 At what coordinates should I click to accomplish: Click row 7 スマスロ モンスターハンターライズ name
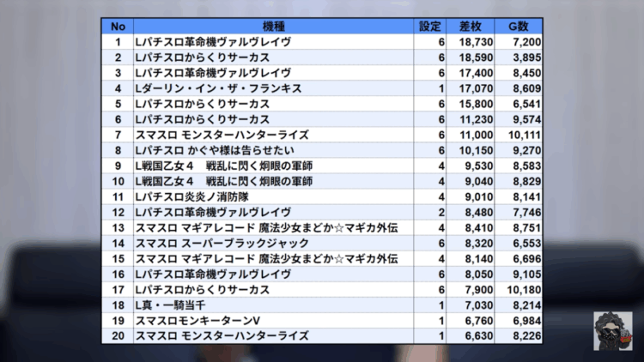[x=222, y=135]
